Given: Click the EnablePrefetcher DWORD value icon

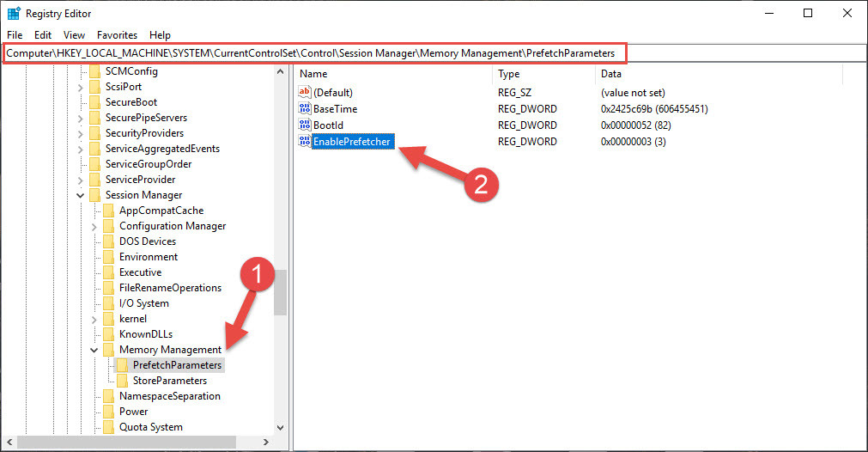Looking at the screenshot, I should tap(305, 141).
